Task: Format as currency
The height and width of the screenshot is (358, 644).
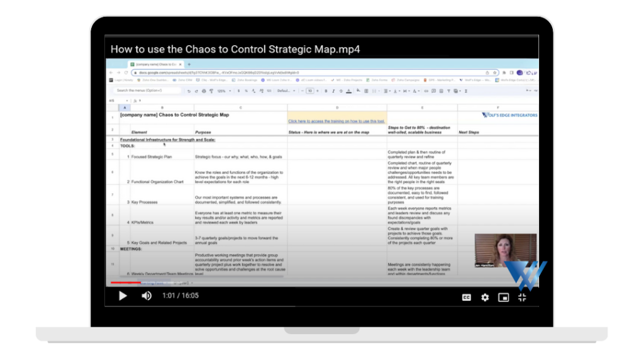Action: pyautogui.click(x=238, y=91)
